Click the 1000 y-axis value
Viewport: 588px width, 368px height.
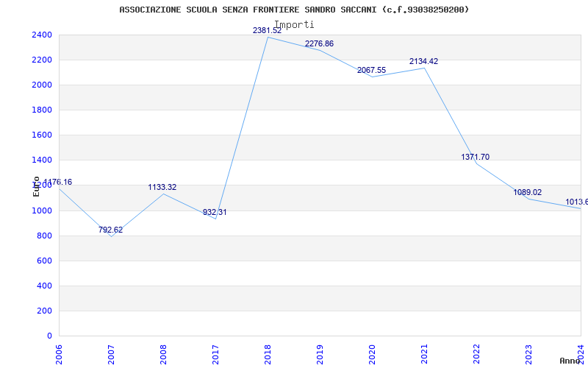pos(42,210)
